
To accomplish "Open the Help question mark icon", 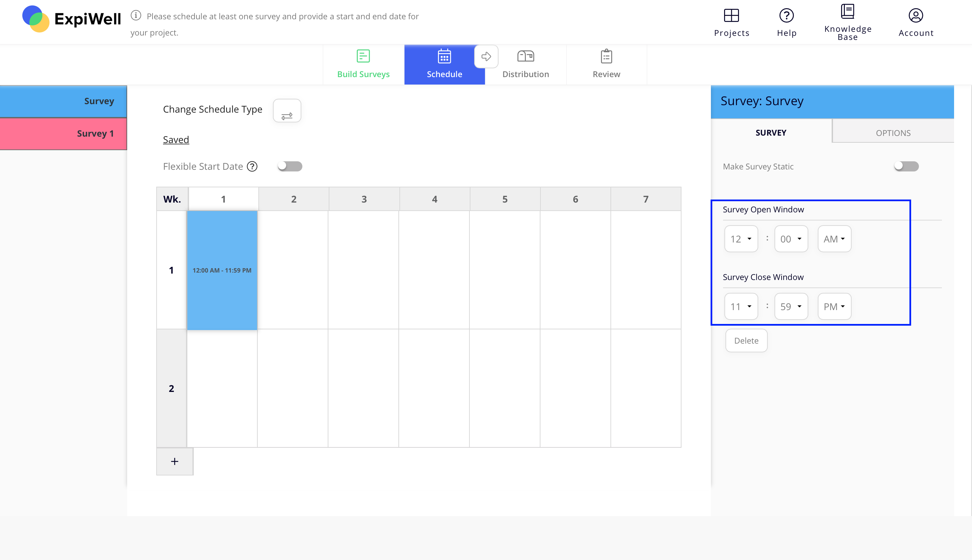I will click(x=786, y=16).
